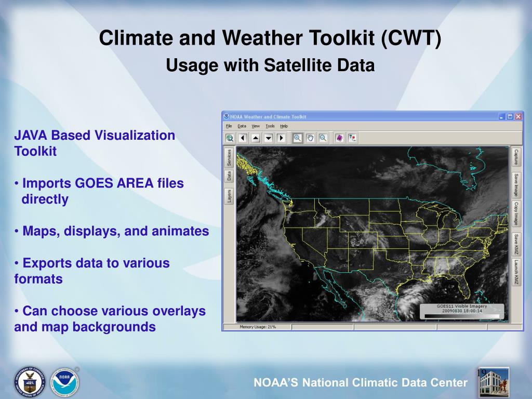Viewport: 532px width, 399px height.
Task: Open the Help menu
Action: (284, 126)
